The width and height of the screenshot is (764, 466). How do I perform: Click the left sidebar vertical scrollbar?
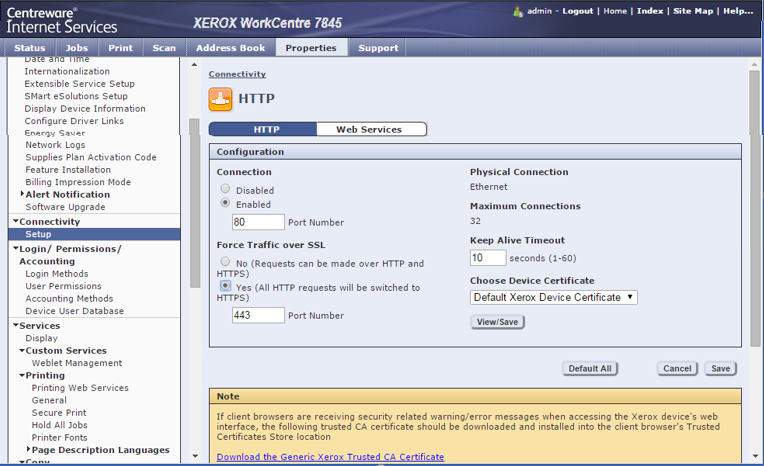(194, 200)
